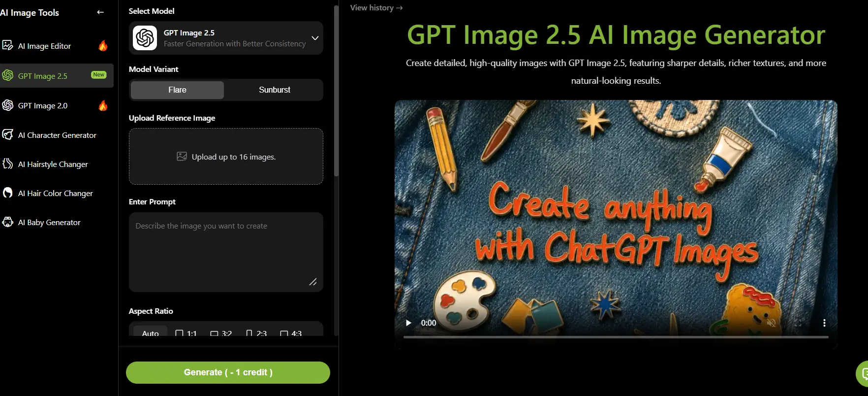This screenshot has width=868, height=396.
Task: Click the AI Hairstyle Changer icon
Action: pyautogui.click(x=7, y=164)
